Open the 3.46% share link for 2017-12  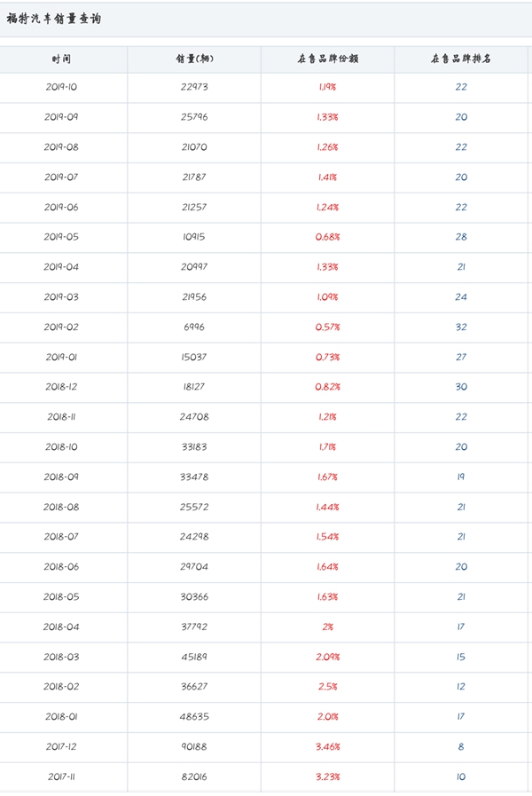pyautogui.click(x=327, y=746)
